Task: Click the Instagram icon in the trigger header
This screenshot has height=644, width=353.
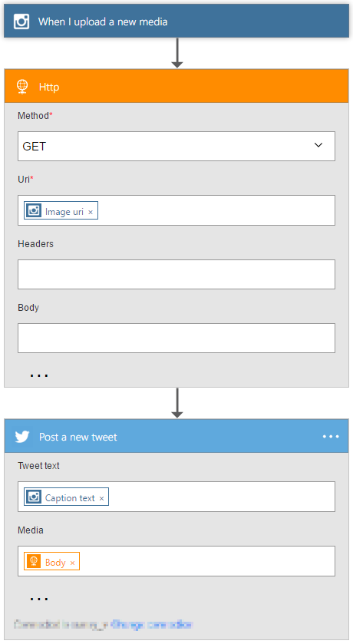Action: tap(21, 21)
